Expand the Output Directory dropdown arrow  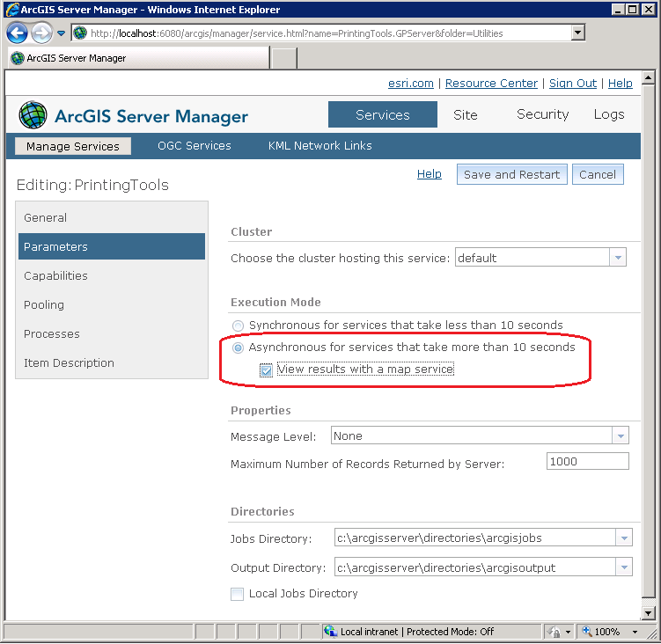coord(624,567)
